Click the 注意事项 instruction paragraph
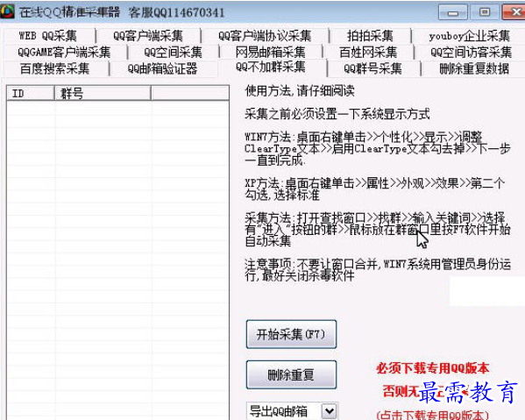 378,270
